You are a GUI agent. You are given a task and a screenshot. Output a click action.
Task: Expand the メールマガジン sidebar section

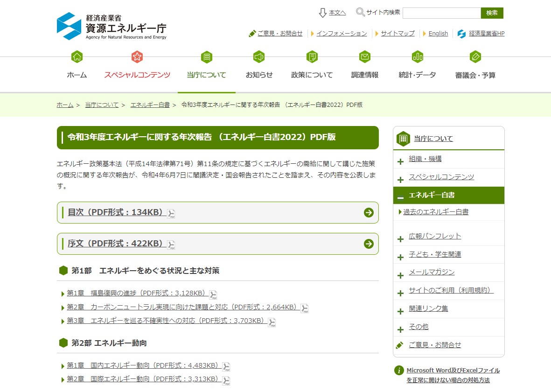tap(400, 275)
